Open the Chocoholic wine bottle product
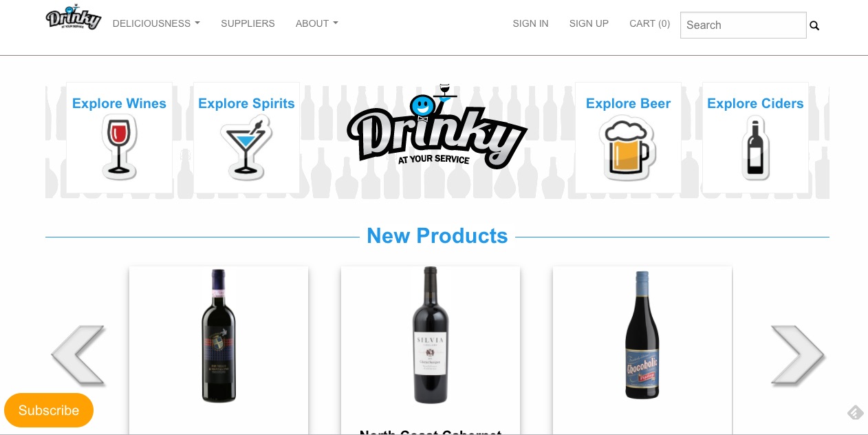 click(x=642, y=351)
